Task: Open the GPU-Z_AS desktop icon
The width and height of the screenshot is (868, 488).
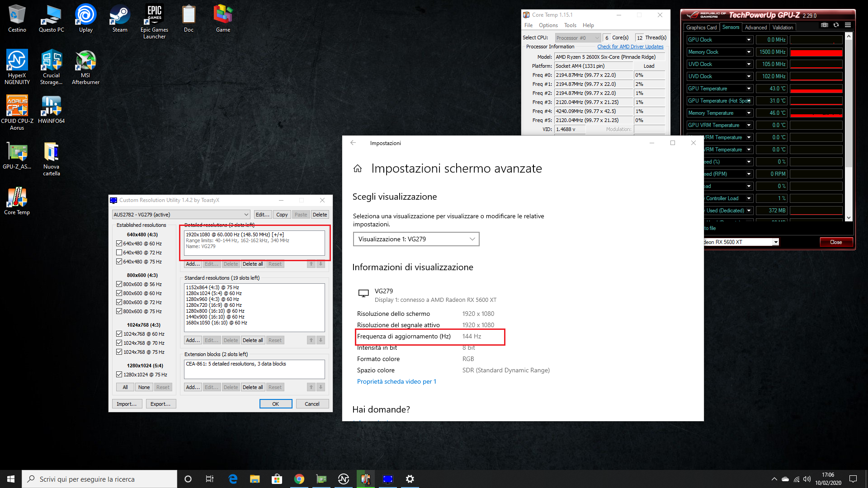Action: [17, 155]
